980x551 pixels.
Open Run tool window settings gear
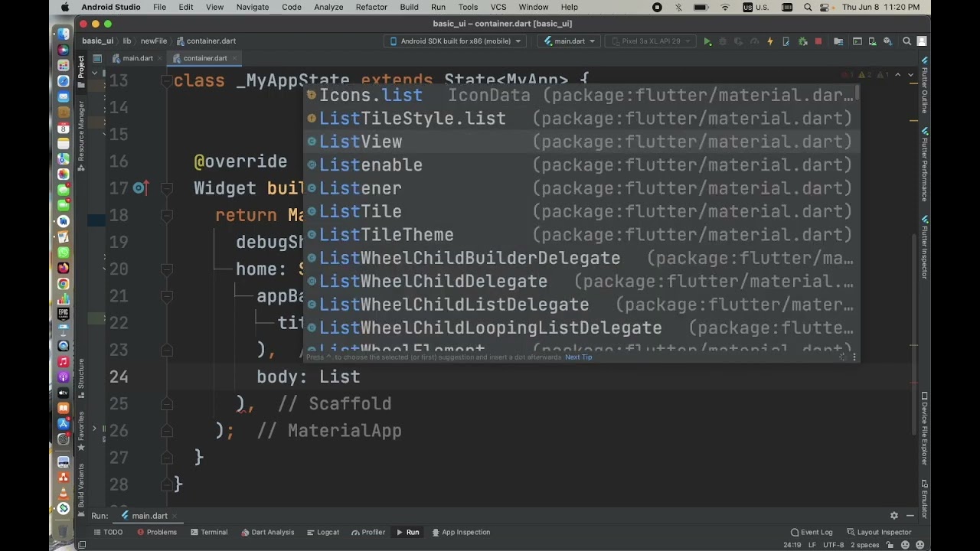(893, 516)
